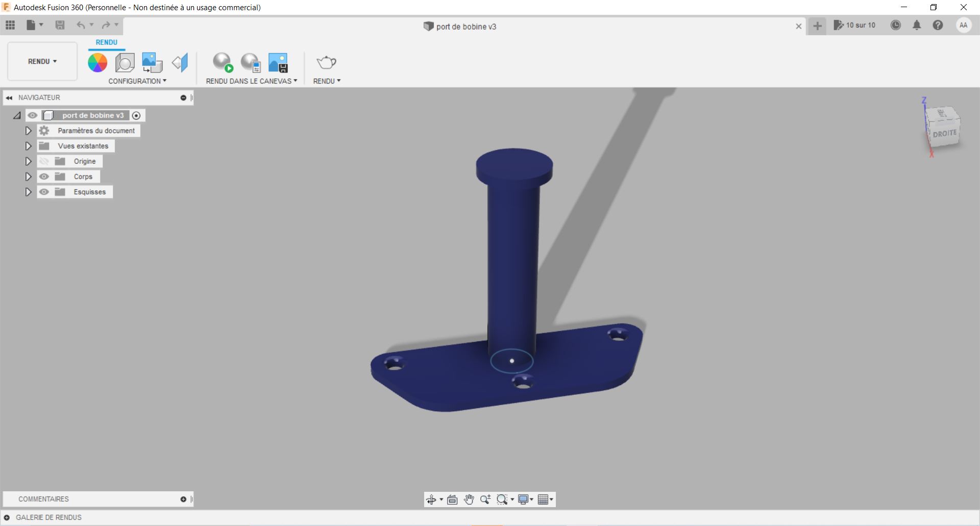Start the In-canvas Render tool
This screenshot has width=980, height=526.
click(223, 63)
